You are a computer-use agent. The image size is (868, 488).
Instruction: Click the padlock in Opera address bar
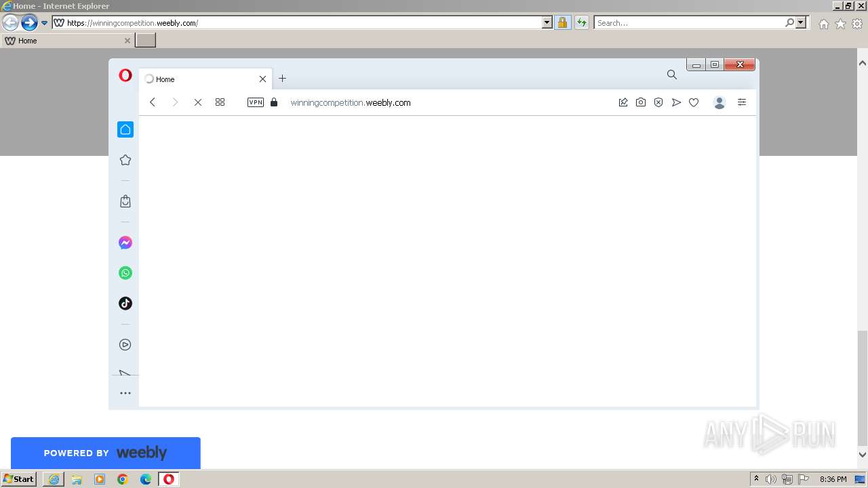274,102
